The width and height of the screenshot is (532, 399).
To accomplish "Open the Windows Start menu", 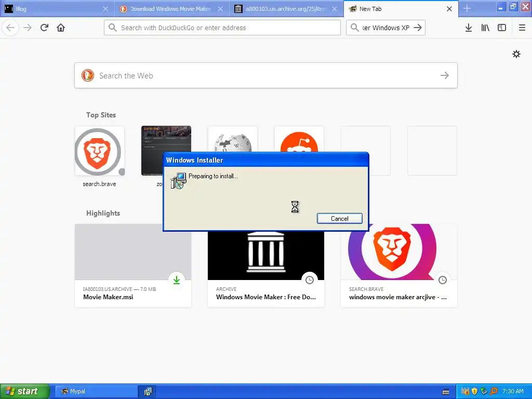I will [x=24, y=391].
